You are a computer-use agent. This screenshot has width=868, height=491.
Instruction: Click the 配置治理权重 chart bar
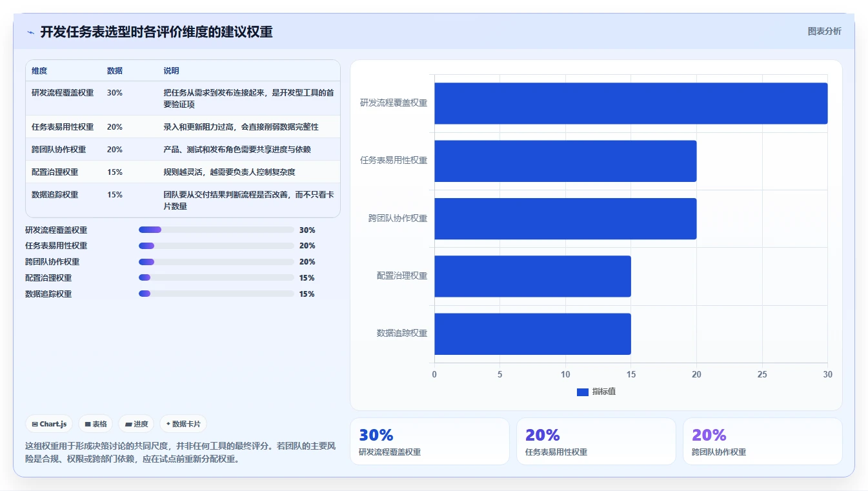click(x=532, y=276)
